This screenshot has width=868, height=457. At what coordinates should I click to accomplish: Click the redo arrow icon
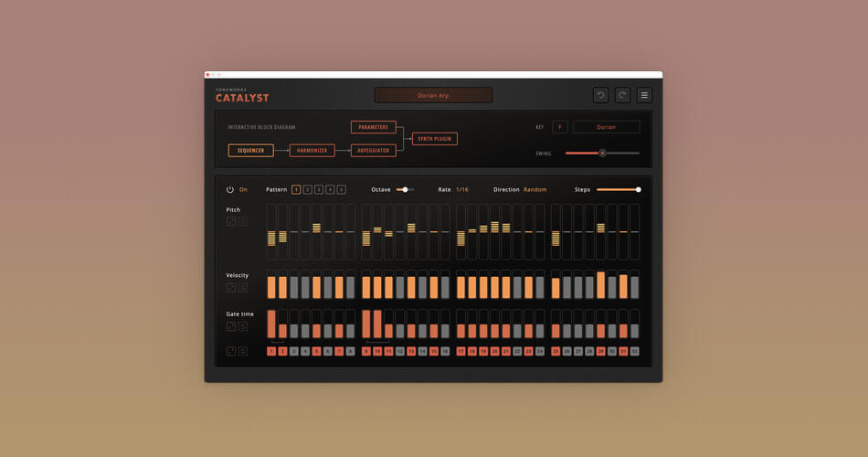(622, 95)
